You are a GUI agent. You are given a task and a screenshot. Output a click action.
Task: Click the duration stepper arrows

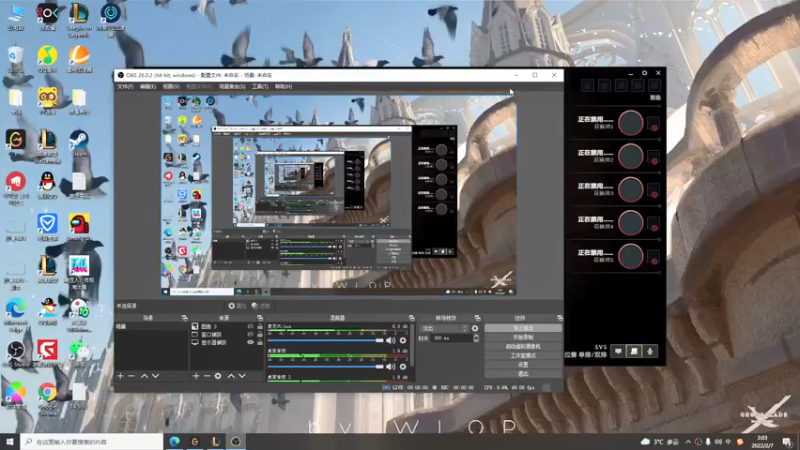[x=476, y=338]
